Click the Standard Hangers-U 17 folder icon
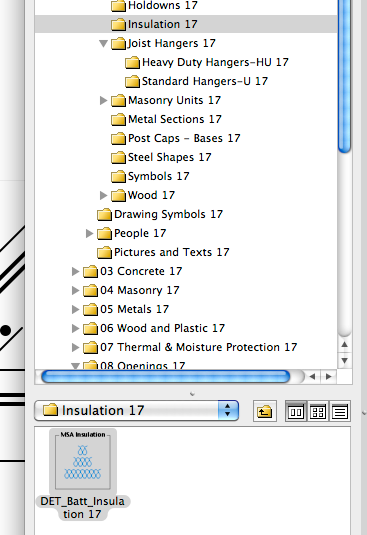The image size is (367, 535). click(x=132, y=81)
